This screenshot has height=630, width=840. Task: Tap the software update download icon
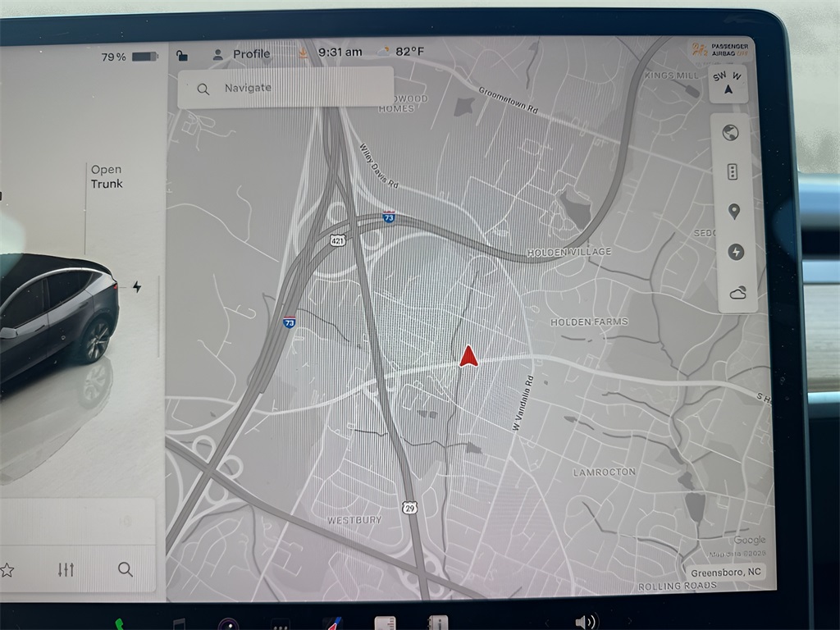point(302,52)
